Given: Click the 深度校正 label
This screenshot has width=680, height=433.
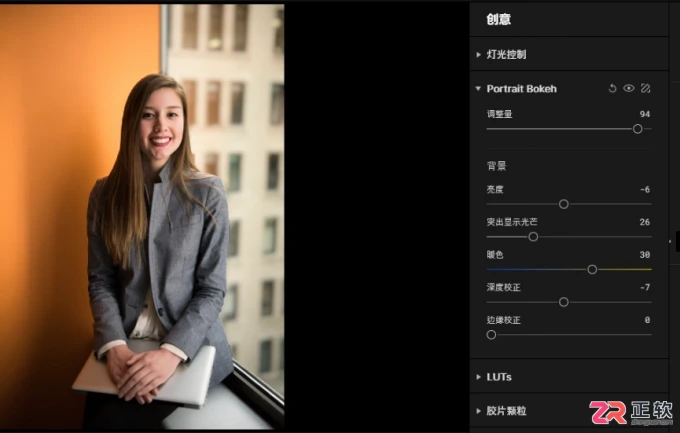Looking at the screenshot, I should [503, 287].
